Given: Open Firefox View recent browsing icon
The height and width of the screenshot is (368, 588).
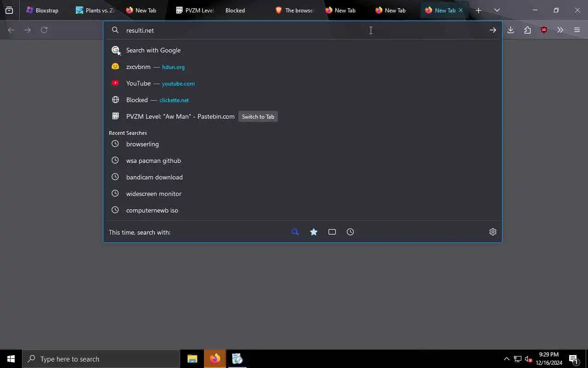Looking at the screenshot, I should coord(9,10).
